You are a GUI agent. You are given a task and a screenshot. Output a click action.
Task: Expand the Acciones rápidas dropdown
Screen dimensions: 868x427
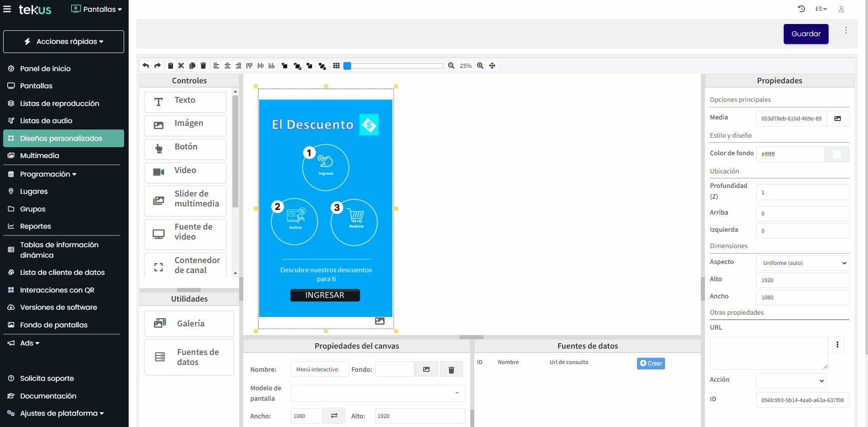pyautogui.click(x=63, y=42)
